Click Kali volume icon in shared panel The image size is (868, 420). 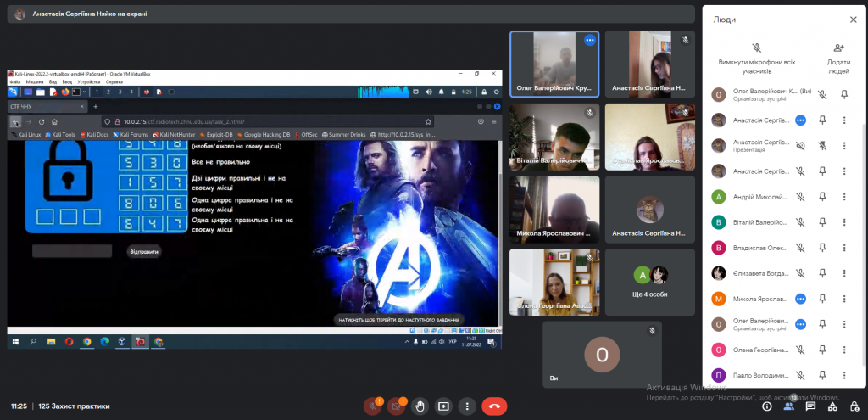[428, 92]
